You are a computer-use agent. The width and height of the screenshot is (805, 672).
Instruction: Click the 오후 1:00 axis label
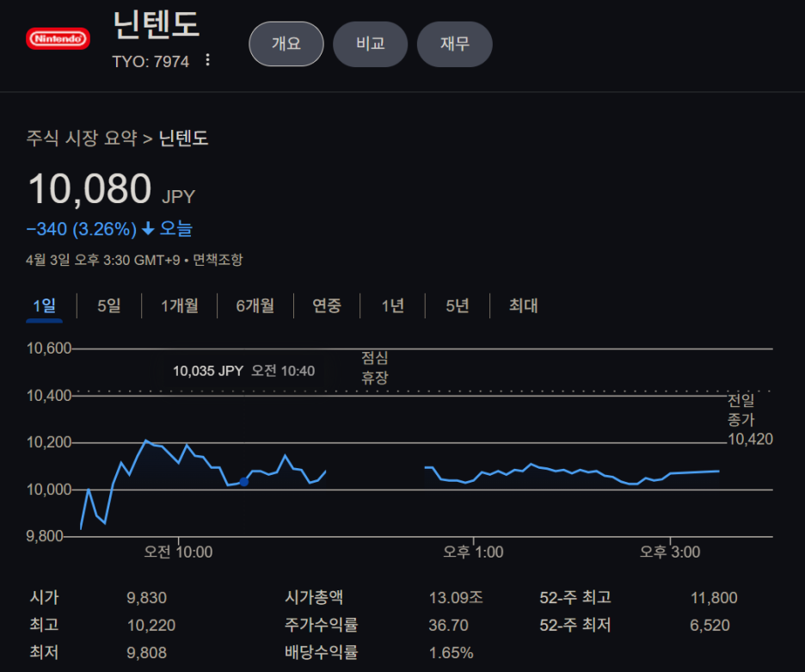[473, 552]
